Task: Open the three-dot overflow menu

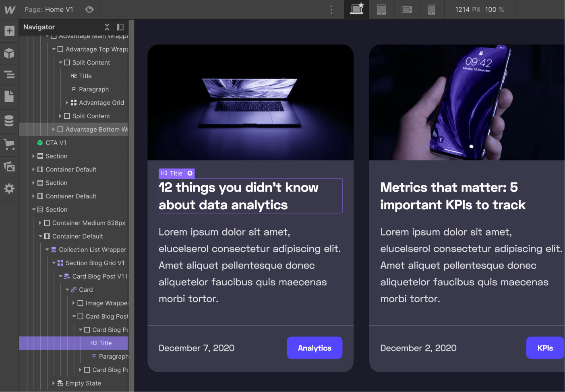Action: [x=331, y=9]
